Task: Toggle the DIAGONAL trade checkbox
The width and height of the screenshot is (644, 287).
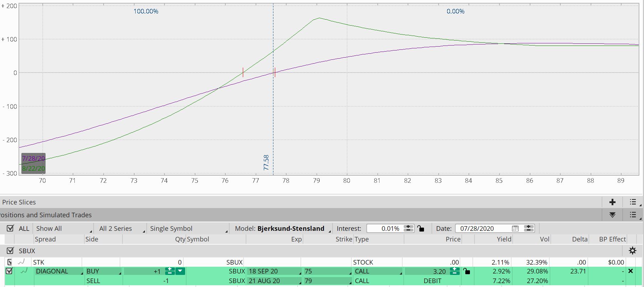Action: (9, 271)
